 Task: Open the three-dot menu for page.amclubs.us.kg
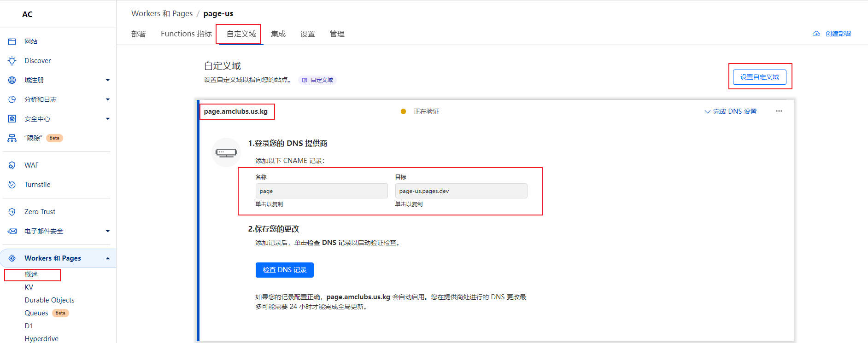pyautogui.click(x=779, y=111)
